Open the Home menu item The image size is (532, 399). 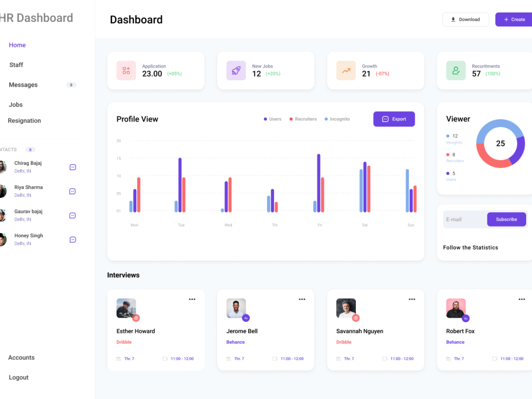point(18,45)
